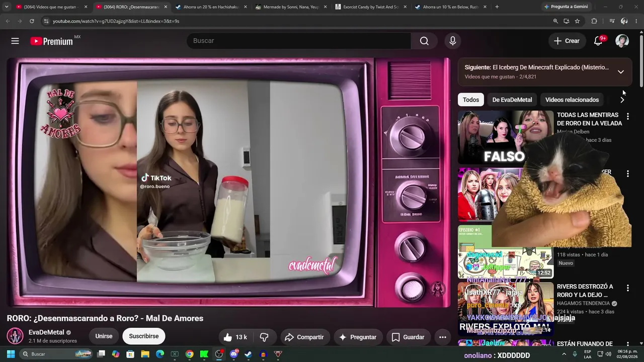
Task: Open the EvaDeMetal channel name link
Action: coord(46,332)
